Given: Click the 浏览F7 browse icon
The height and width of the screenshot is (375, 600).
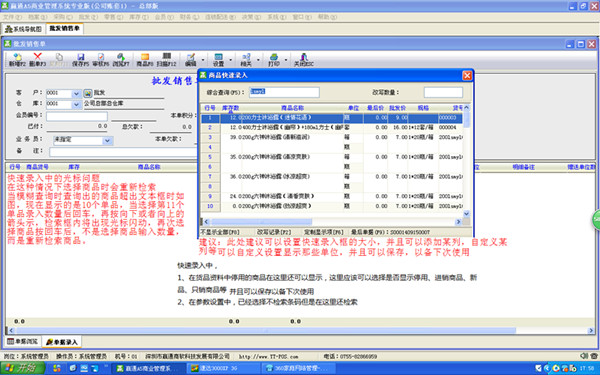Looking at the screenshot, I should 121,60.
